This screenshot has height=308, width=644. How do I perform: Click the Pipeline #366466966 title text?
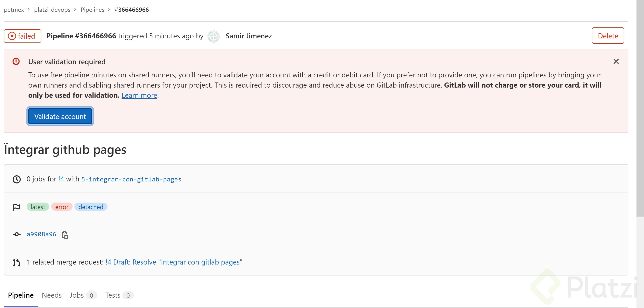click(x=81, y=36)
